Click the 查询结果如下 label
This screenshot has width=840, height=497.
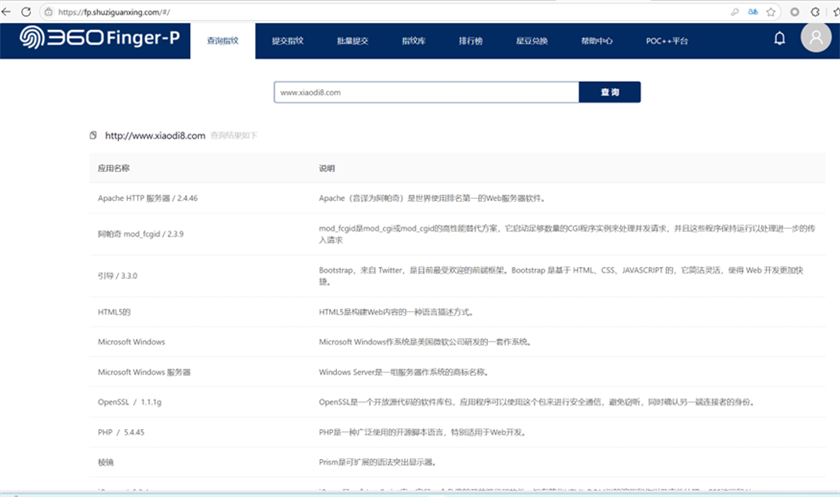click(234, 135)
